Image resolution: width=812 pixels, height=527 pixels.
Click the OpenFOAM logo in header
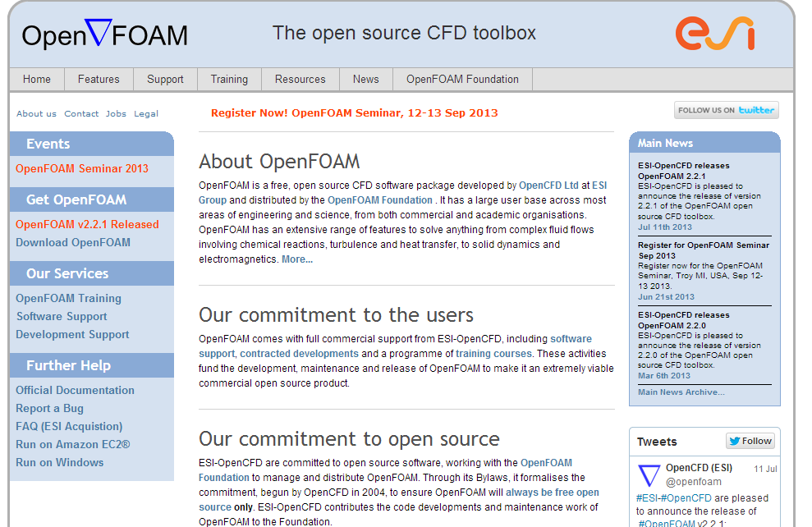pos(104,34)
